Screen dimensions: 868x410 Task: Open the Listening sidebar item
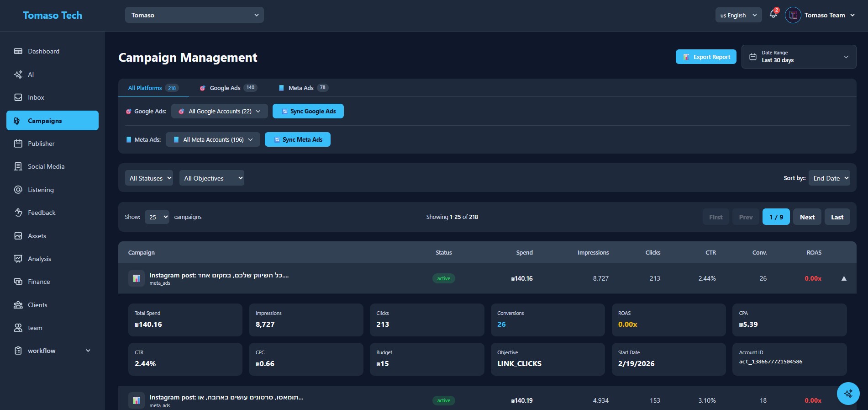(x=40, y=190)
